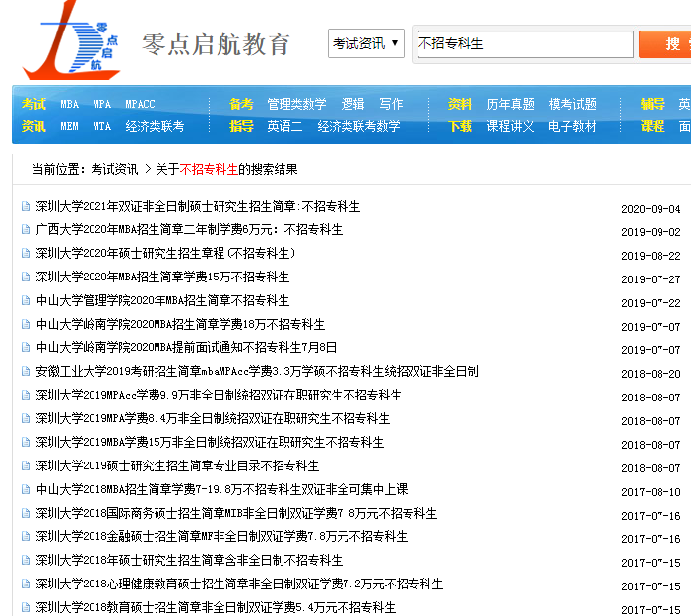
Task: Open 深圳大学2019MPA学费8.4万 article
Action: tap(213, 418)
